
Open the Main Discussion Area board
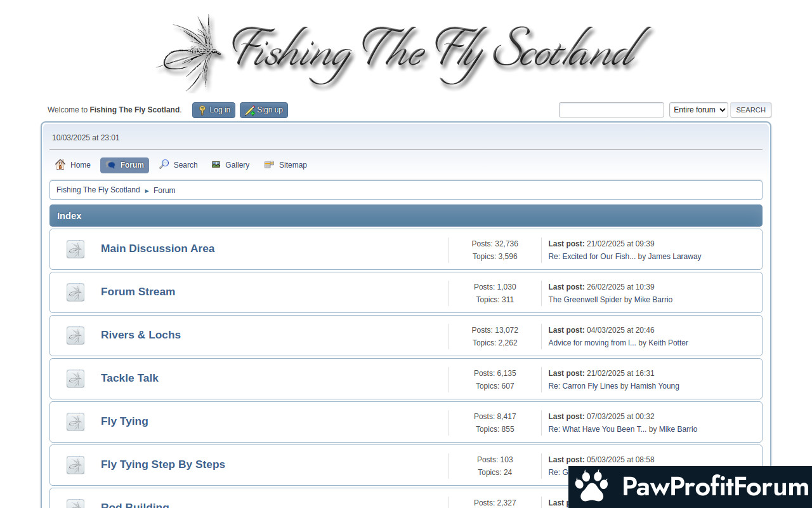[158, 248]
